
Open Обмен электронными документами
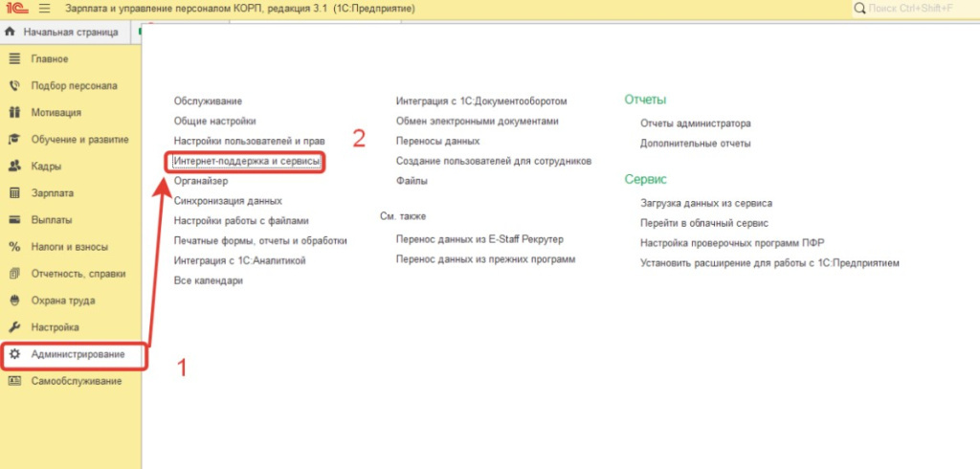coord(478,121)
